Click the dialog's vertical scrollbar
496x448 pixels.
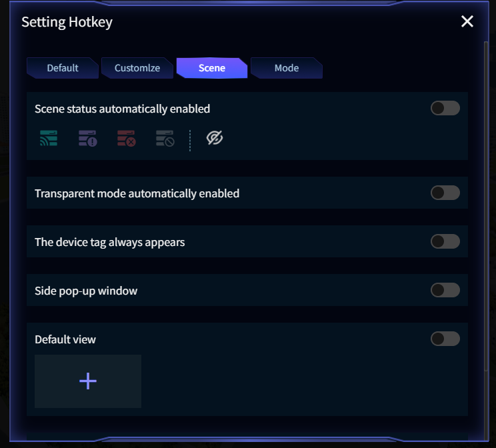coord(485,200)
